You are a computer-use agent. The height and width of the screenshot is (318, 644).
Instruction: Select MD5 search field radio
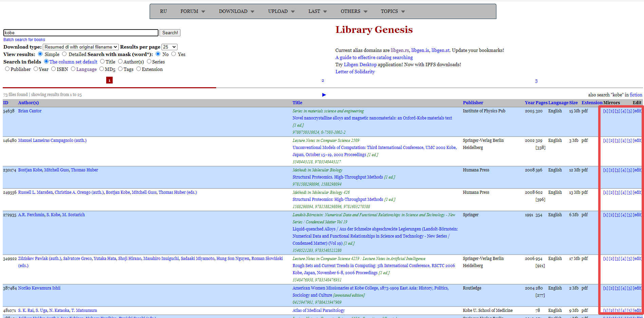[x=101, y=69]
